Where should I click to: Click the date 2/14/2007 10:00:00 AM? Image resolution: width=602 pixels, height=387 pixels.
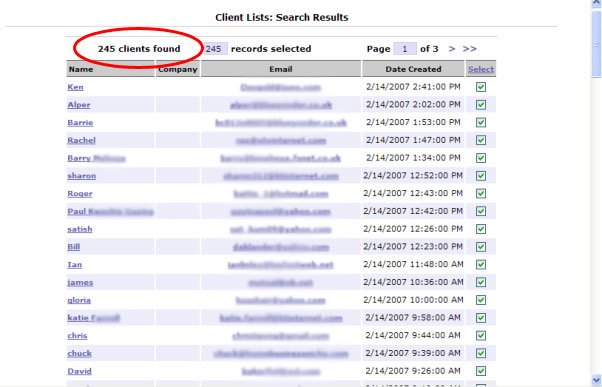pos(413,300)
